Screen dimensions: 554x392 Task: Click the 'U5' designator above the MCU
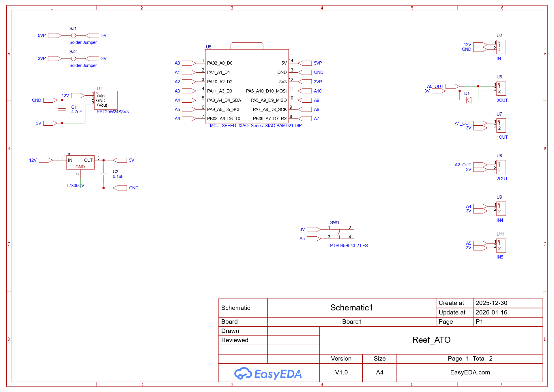[x=208, y=47]
